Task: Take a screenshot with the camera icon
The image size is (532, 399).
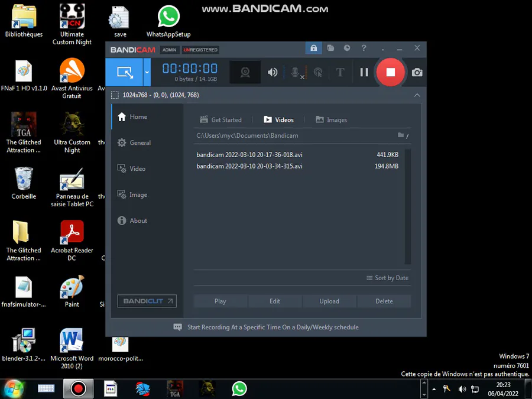Action: point(417,73)
